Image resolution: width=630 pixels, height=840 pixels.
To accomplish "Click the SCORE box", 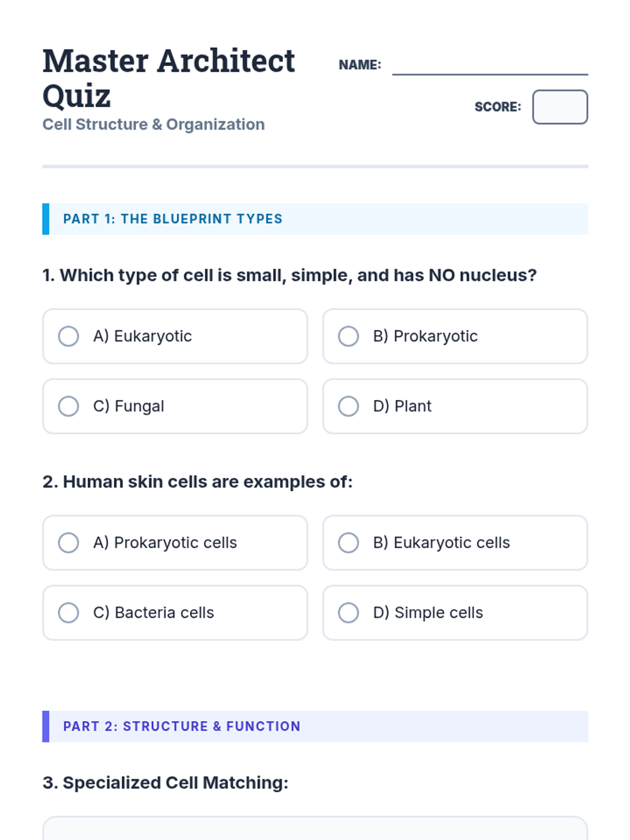I will pos(560,107).
